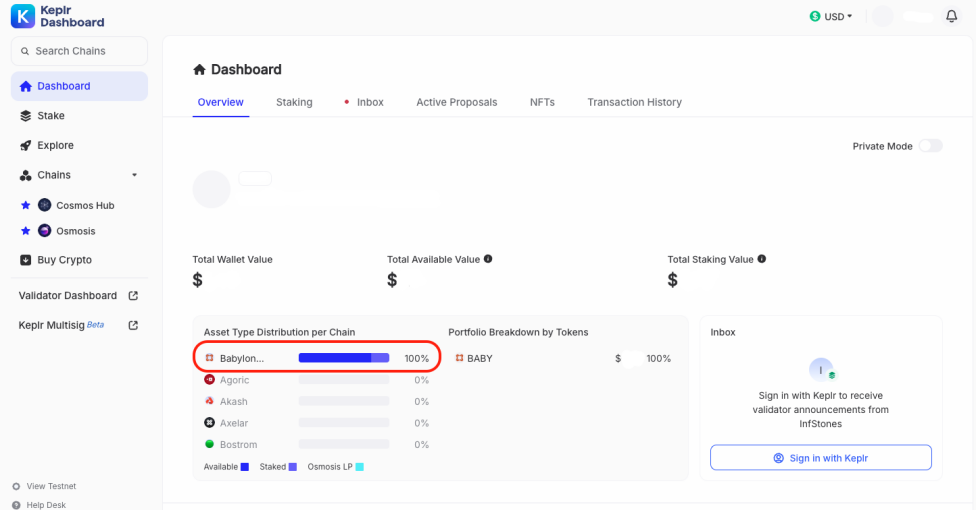This screenshot has width=976, height=510.
Task: Click the star next to Osmosis
Action: [26, 231]
